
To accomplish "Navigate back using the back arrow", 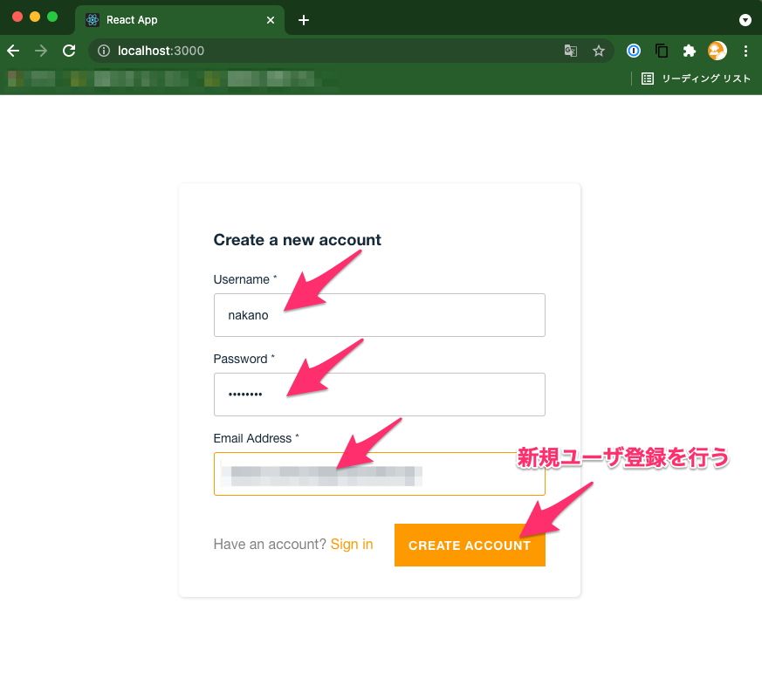I will coord(12,51).
